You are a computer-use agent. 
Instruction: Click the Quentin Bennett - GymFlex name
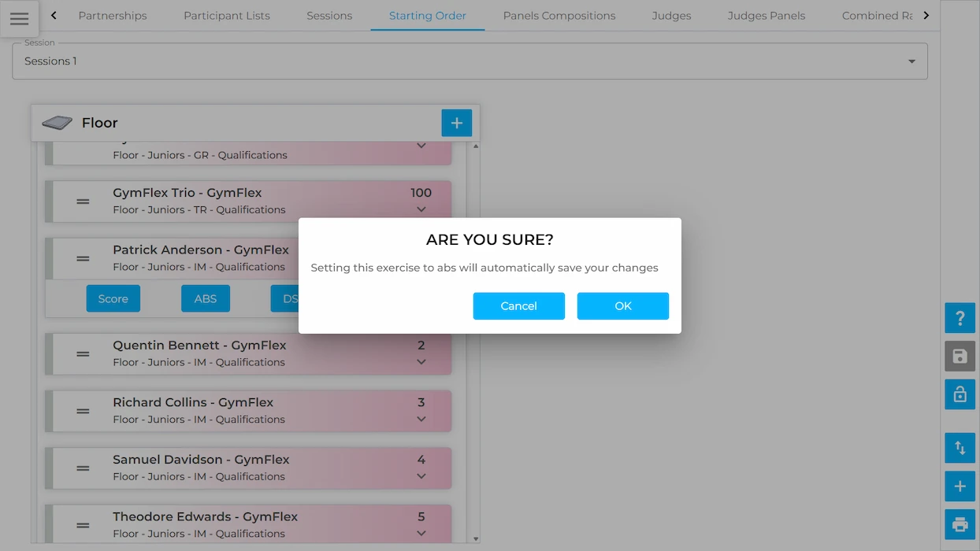pos(199,345)
